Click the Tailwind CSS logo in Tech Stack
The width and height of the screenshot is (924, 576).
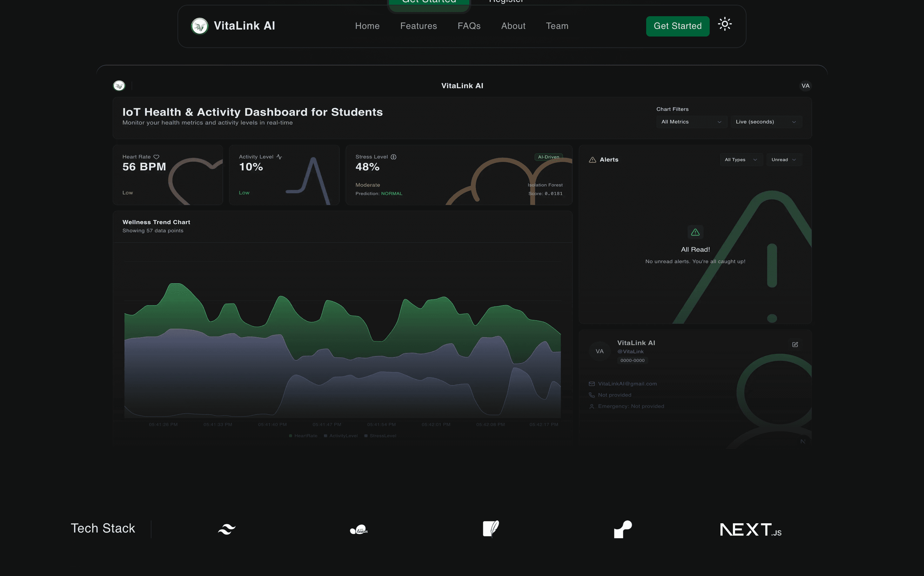[227, 529]
